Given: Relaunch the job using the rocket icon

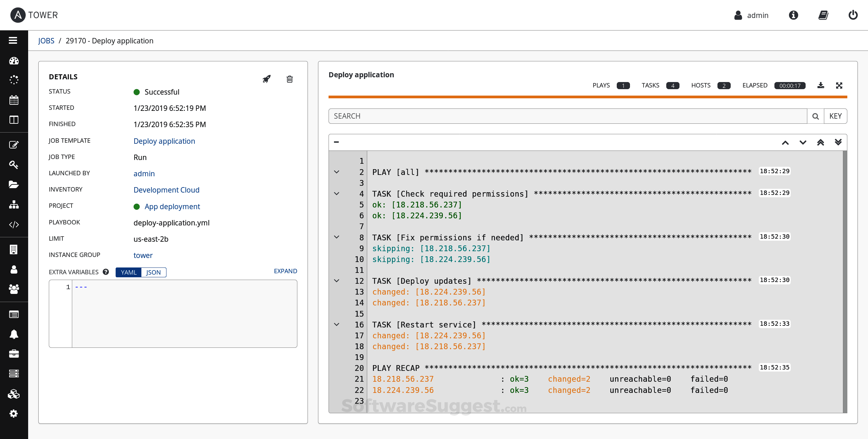Looking at the screenshot, I should (x=267, y=78).
